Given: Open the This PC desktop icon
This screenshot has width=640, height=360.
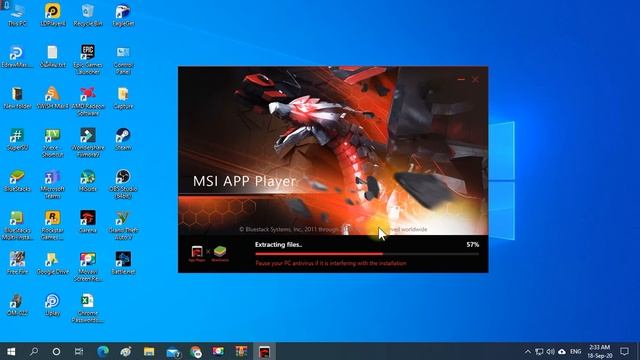Looking at the screenshot, I should point(17,15).
